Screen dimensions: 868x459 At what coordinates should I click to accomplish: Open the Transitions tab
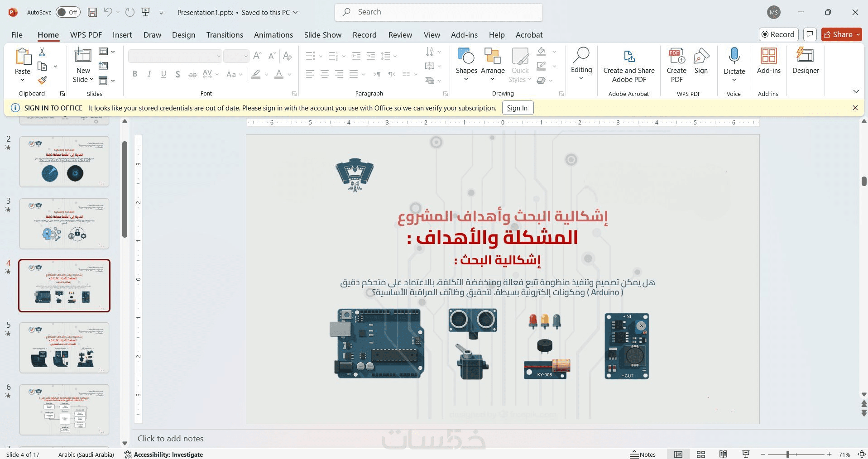pyautogui.click(x=225, y=35)
